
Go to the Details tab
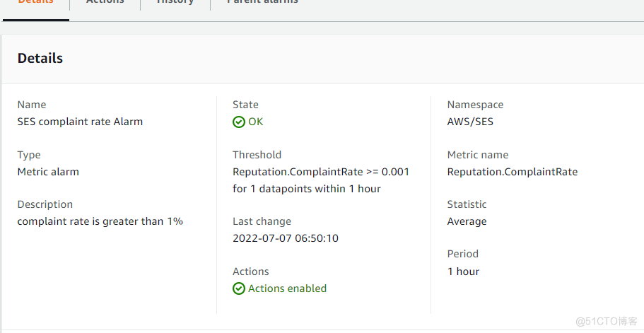click(35, 3)
